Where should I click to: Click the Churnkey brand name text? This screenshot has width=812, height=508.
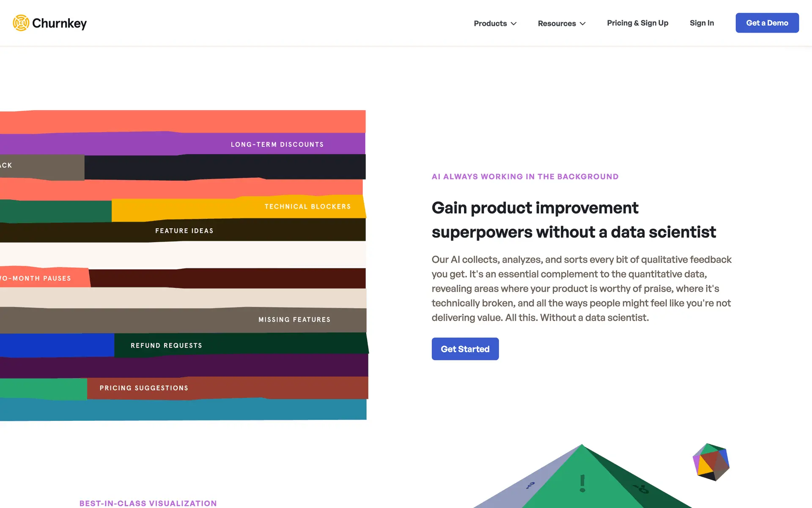click(x=60, y=23)
